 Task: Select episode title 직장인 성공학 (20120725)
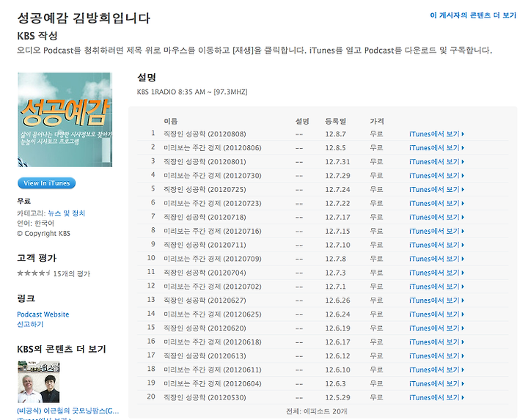point(205,189)
